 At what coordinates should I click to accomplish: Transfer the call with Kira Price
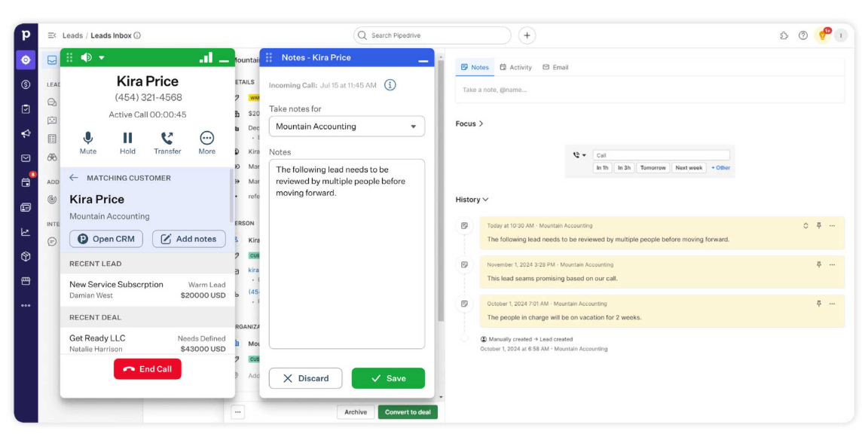tap(167, 142)
